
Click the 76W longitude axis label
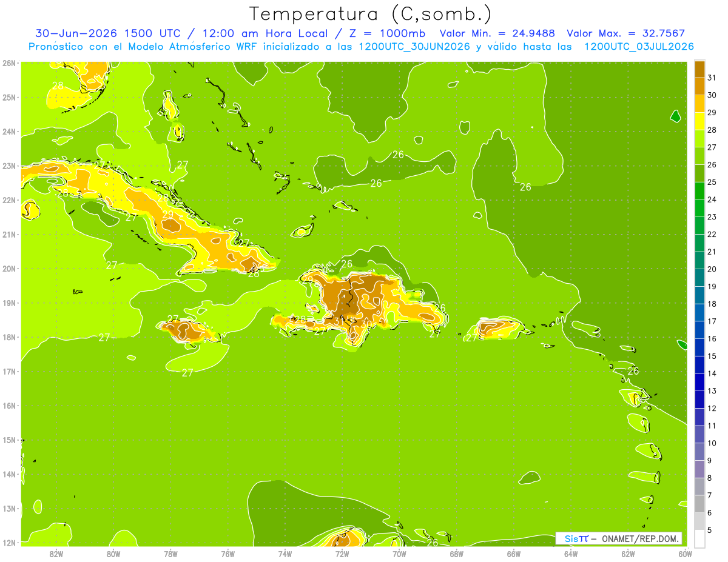pyautogui.click(x=227, y=554)
